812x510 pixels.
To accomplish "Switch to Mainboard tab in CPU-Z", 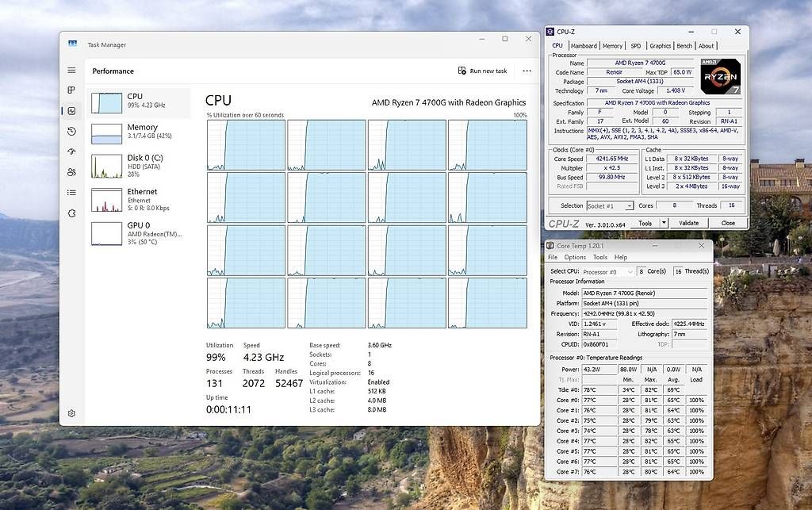I will [x=584, y=45].
